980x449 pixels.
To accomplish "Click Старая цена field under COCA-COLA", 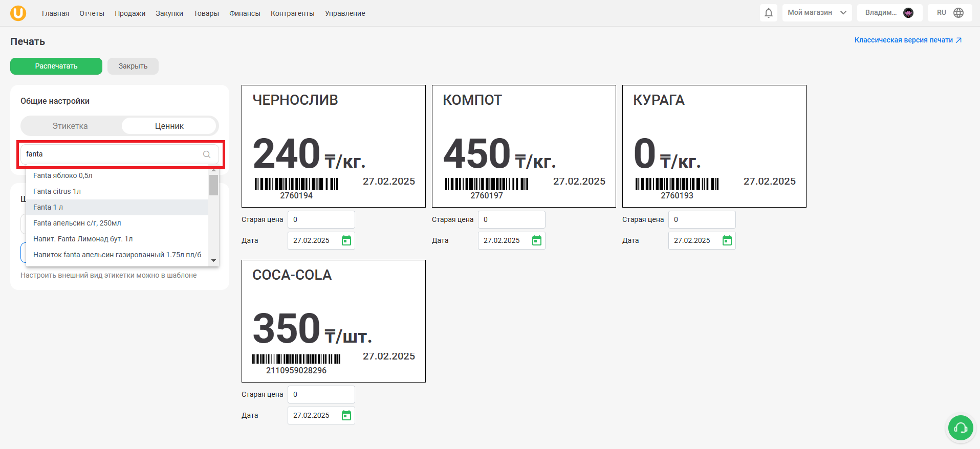I will coord(321,394).
